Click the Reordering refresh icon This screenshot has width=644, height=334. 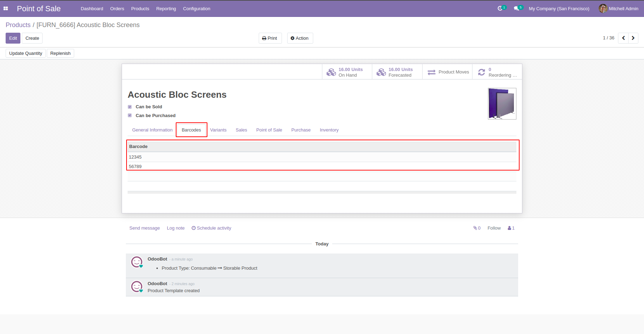coord(482,72)
